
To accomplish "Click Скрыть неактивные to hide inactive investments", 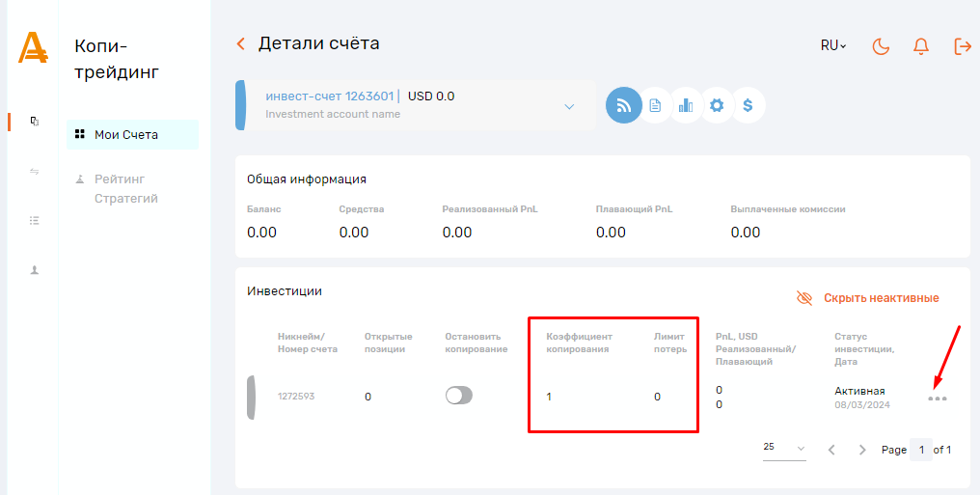I will point(867,298).
